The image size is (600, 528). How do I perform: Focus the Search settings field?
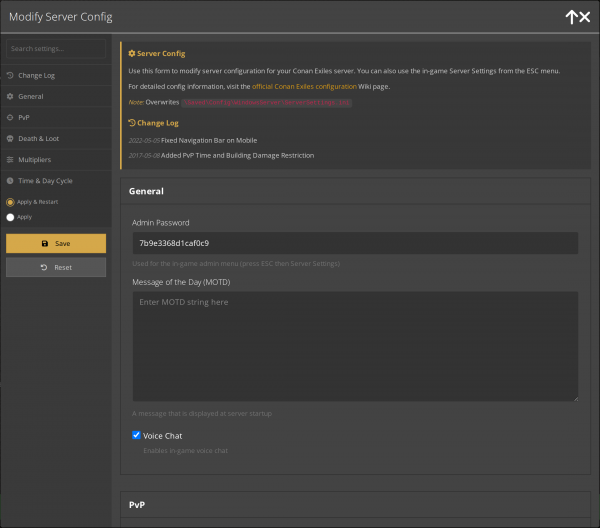coord(56,49)
